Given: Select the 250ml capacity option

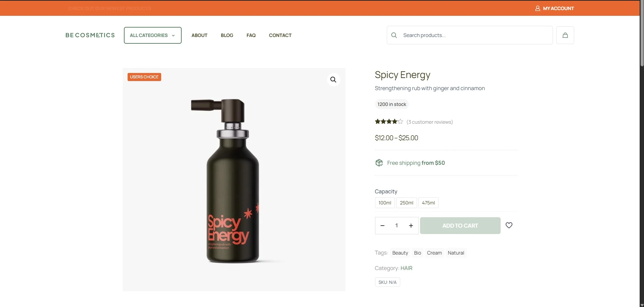Looking at the screenshot, I should click(x=406, y=203).
